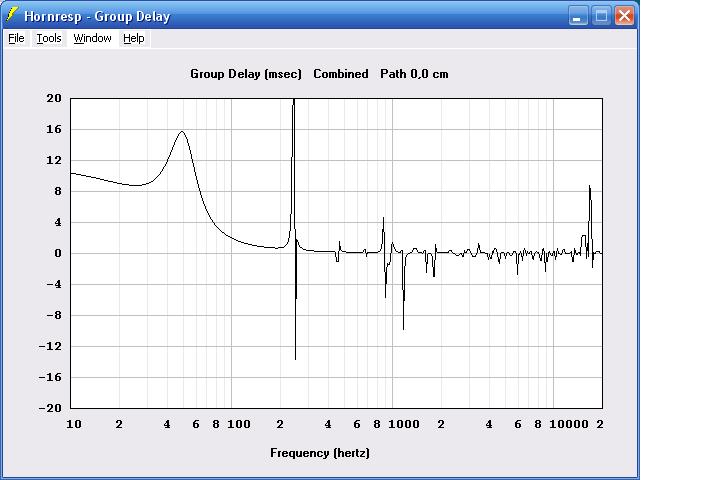Click the y-axis value −12
The width and height of the screenshot is (705, 480).
pyautogui.click(x=50, y=346)
